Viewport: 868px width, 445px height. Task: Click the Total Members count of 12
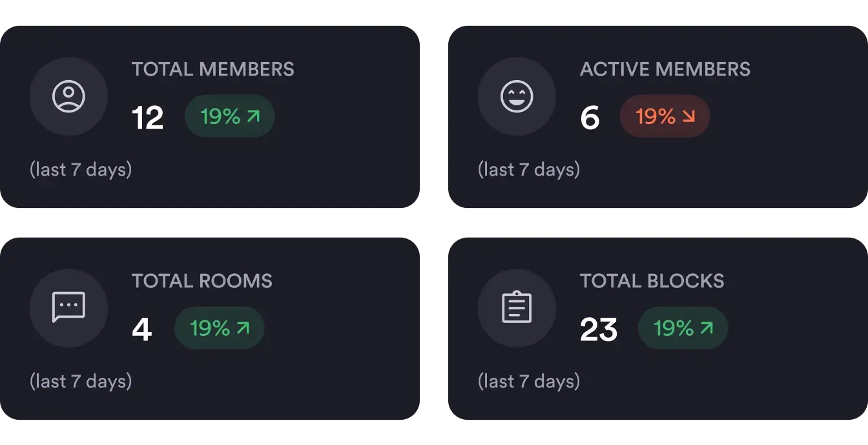pyautogui.click(x=147, y=118)
